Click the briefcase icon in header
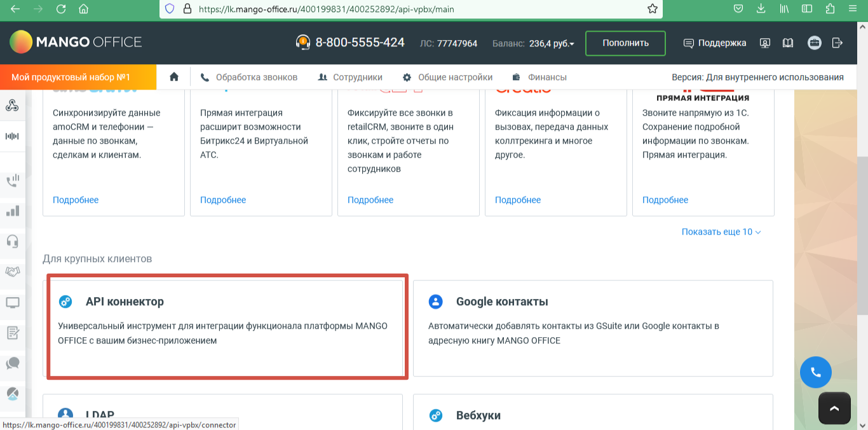 pos(815,43)
